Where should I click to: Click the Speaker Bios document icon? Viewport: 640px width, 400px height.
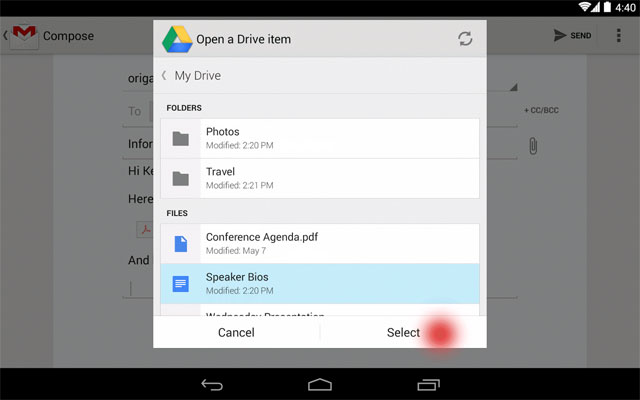pyautogui.click(x=181, y=284)
